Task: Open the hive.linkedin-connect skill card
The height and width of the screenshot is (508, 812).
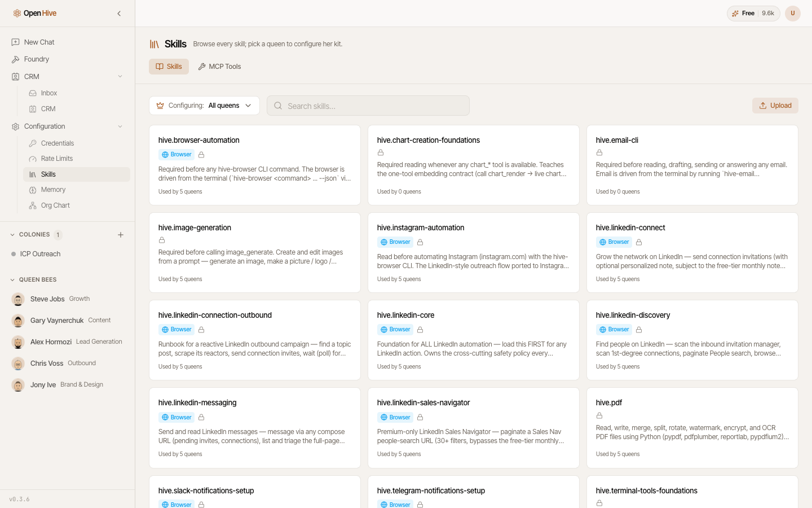Action: click(692, 252)
